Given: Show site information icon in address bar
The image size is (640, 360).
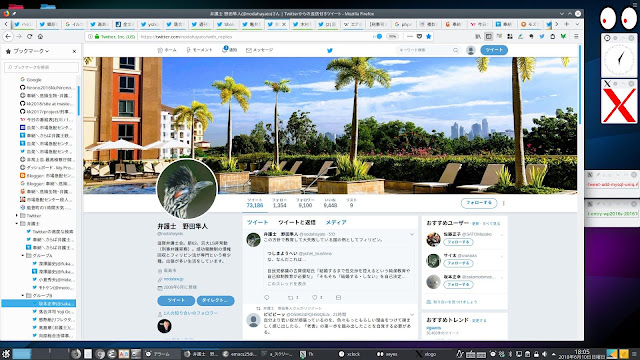Looking at the screenshot, I should (x=90, y=36).
